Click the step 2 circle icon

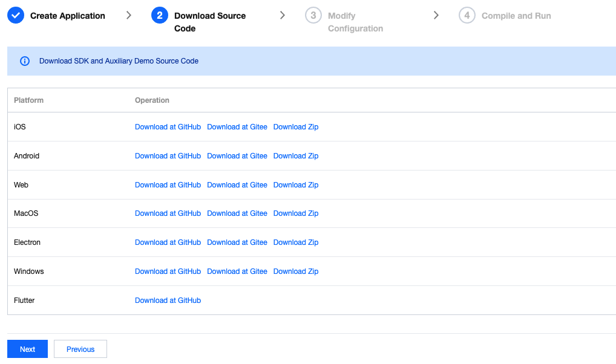(x=160, y=15)
